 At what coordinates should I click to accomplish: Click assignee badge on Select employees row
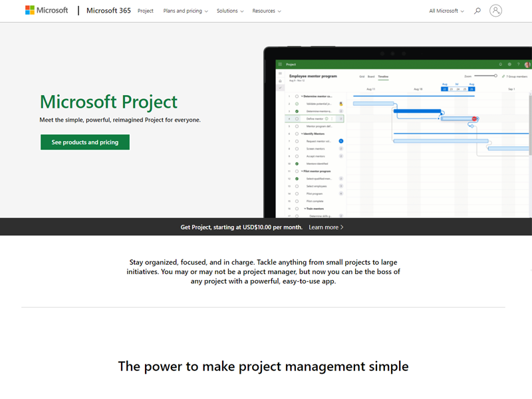coord(341,186)
